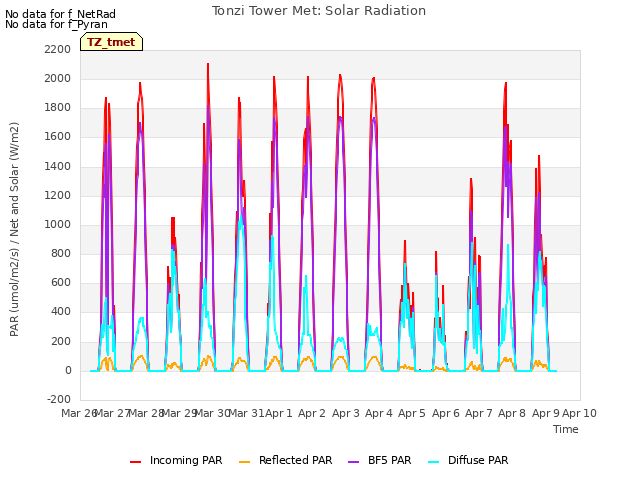640x480 pixels.
Task: Select the Incoming PAR legend entry
Action: click(x=176, y=460)
